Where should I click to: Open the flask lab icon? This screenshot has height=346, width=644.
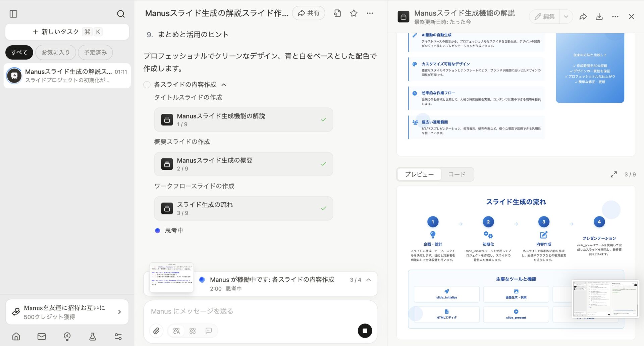click(93, 336)
